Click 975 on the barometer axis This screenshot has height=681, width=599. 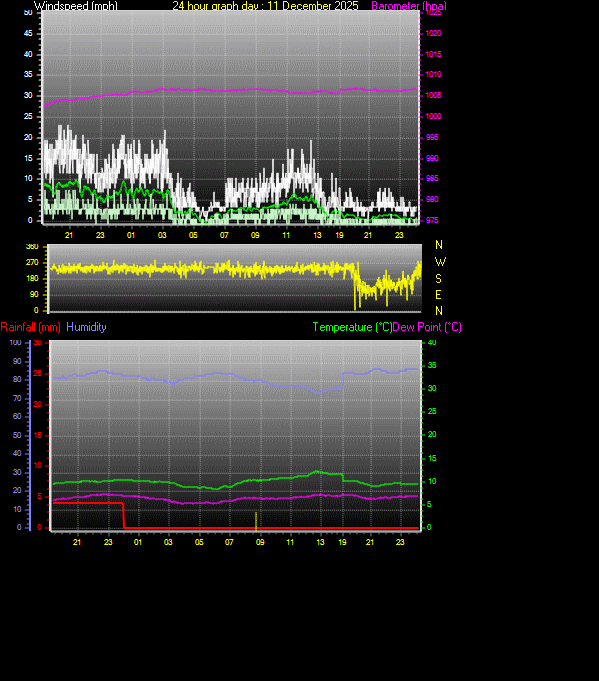(432, 220)
